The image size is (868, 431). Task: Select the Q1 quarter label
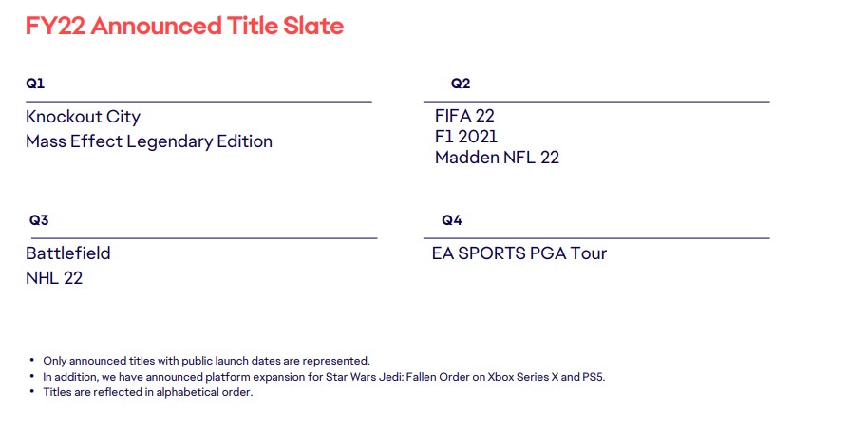tap(35, 84)
